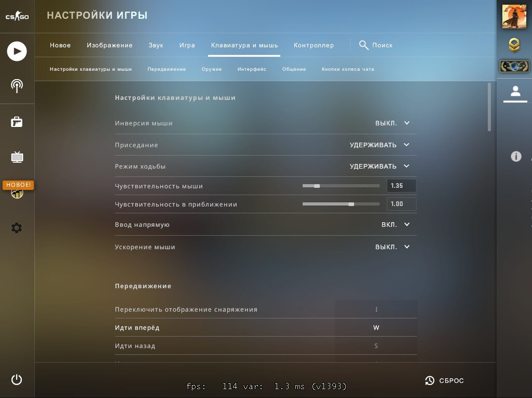Open the Ввод напрямую dropdown
Image resolution: width=532 pixels, height=398 pixels.
395,225
